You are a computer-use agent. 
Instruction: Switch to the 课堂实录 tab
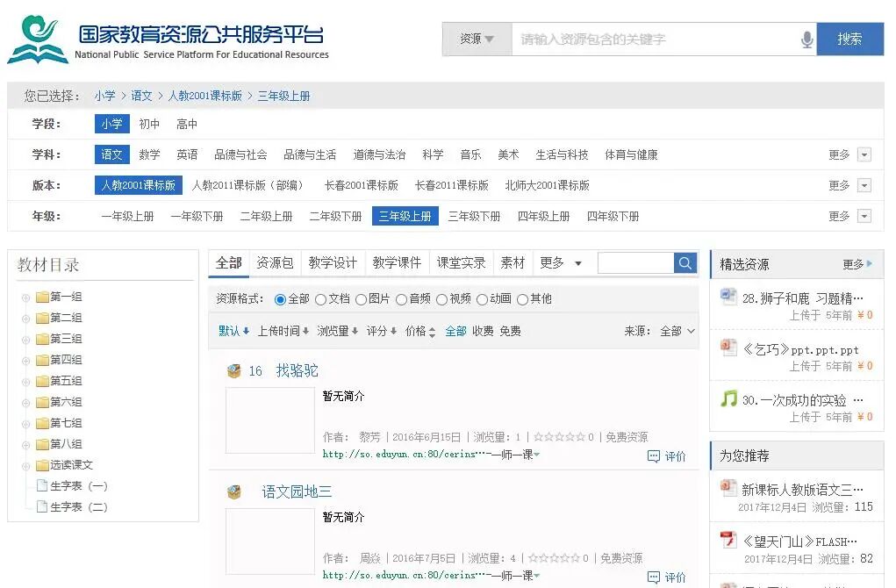point(461,263)
